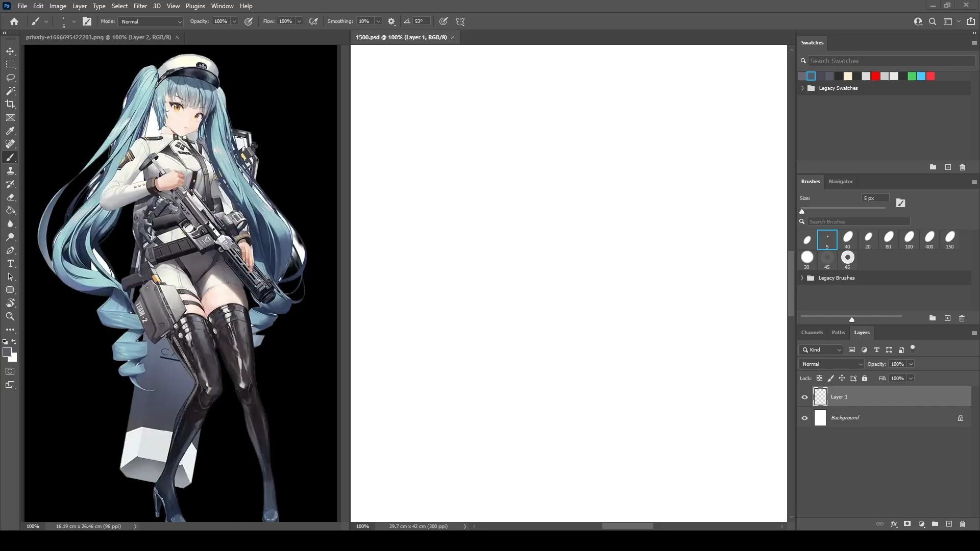Click the Add layer mask icon

pos(907,524)
